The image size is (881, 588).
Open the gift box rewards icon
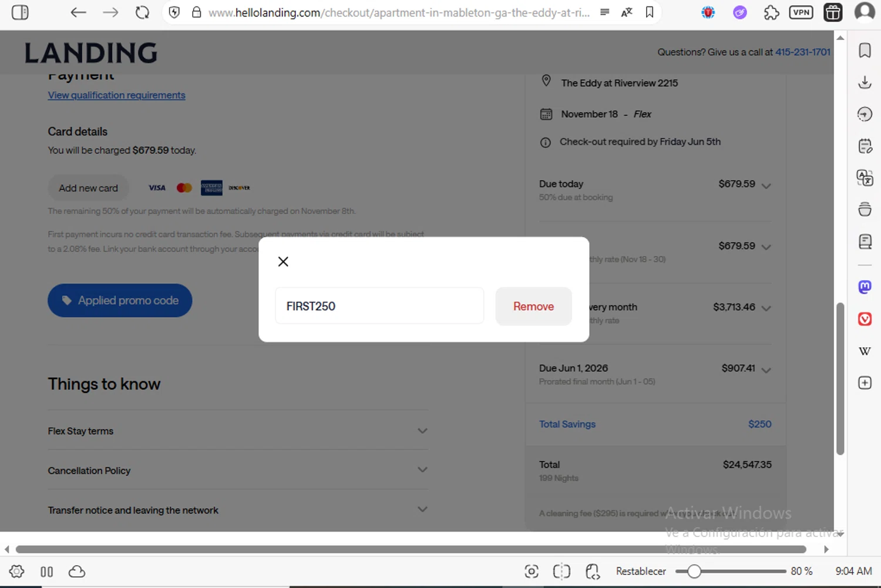click(x=833, y=12)
